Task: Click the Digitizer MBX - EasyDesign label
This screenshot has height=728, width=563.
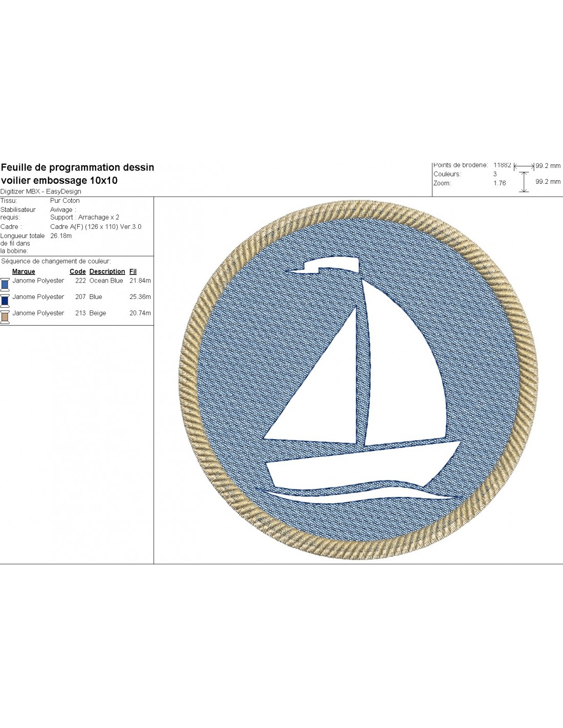Action: [41, 191]
